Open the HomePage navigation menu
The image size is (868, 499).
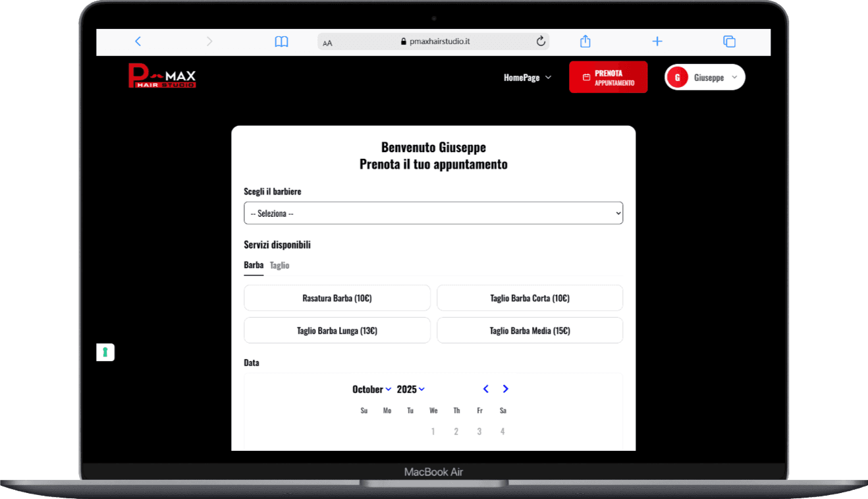[x=527, y=78]
